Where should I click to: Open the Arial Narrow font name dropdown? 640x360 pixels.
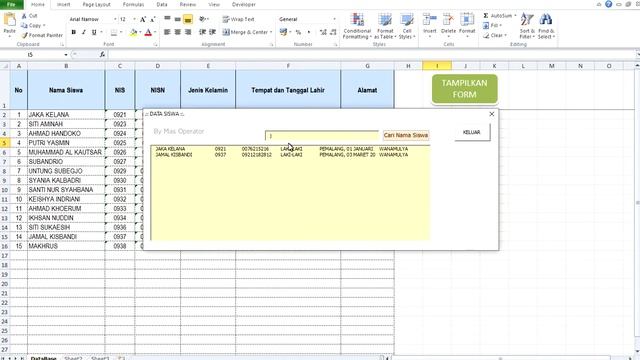tap(115, 19)
